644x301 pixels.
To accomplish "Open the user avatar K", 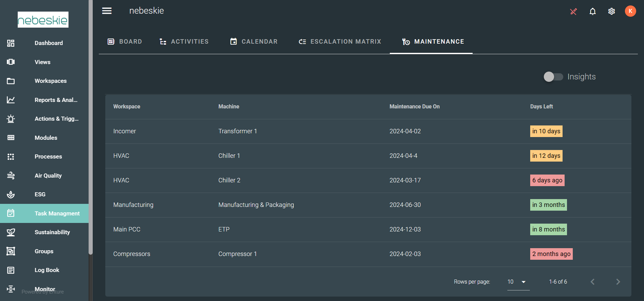I will [630, 11].
